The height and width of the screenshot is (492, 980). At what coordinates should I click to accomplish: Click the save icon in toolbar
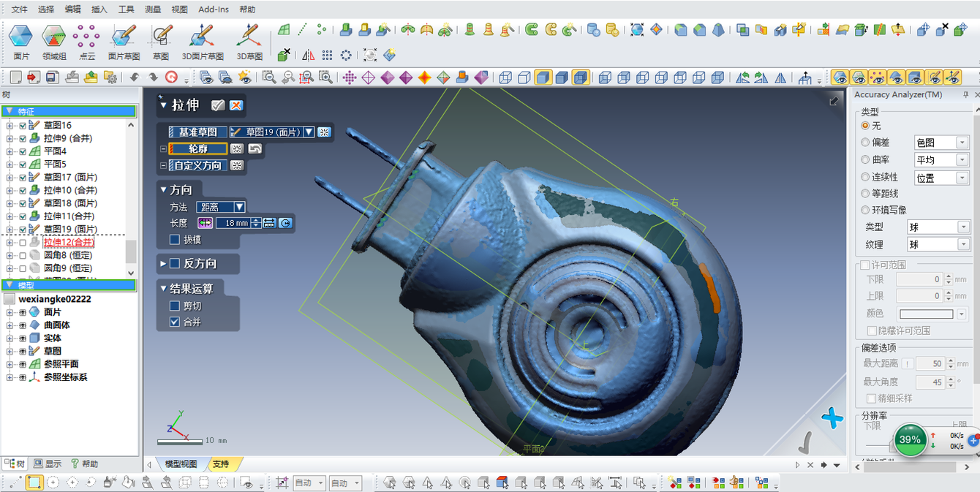point(52,77)
